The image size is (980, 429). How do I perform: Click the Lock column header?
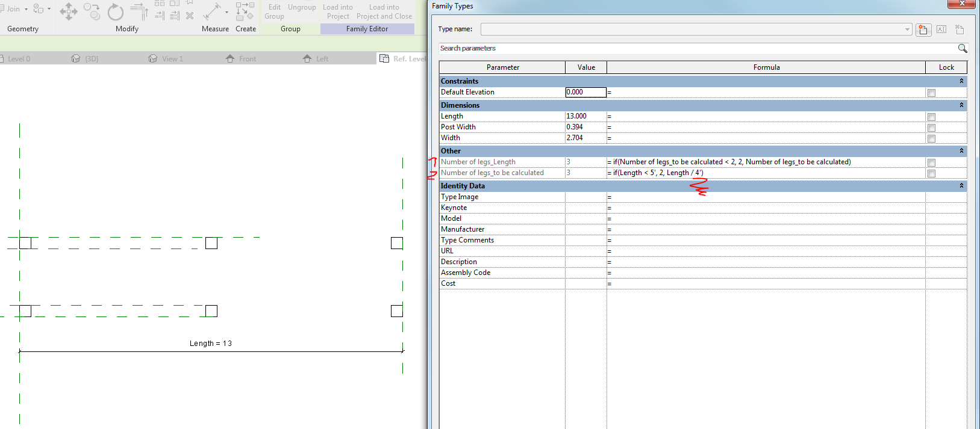click(x=946, y=67)
